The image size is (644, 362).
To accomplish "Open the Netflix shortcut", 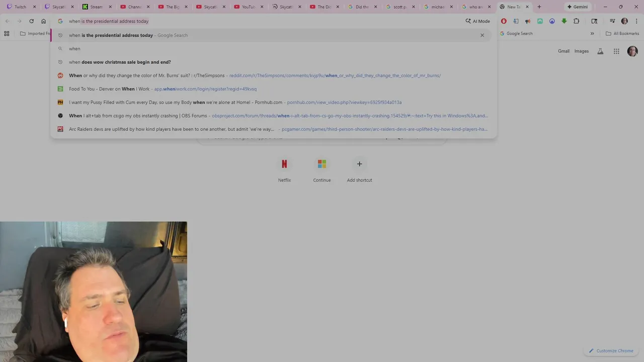I will 284,169.
